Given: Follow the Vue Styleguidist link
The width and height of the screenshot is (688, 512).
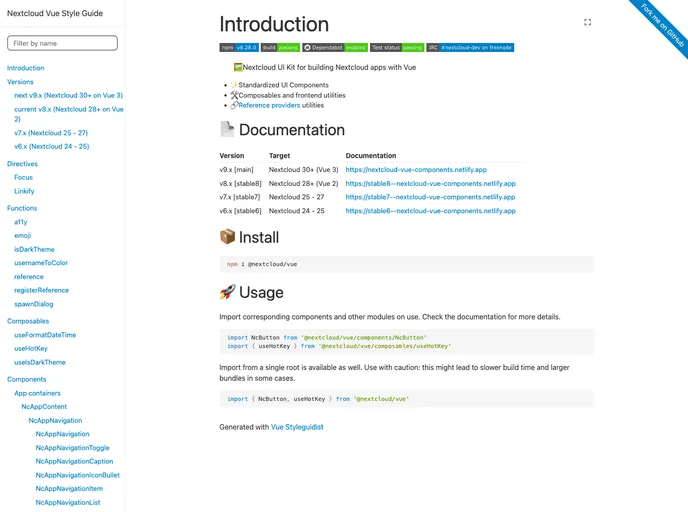Looking at the screenshot, I should pos(297,427).
